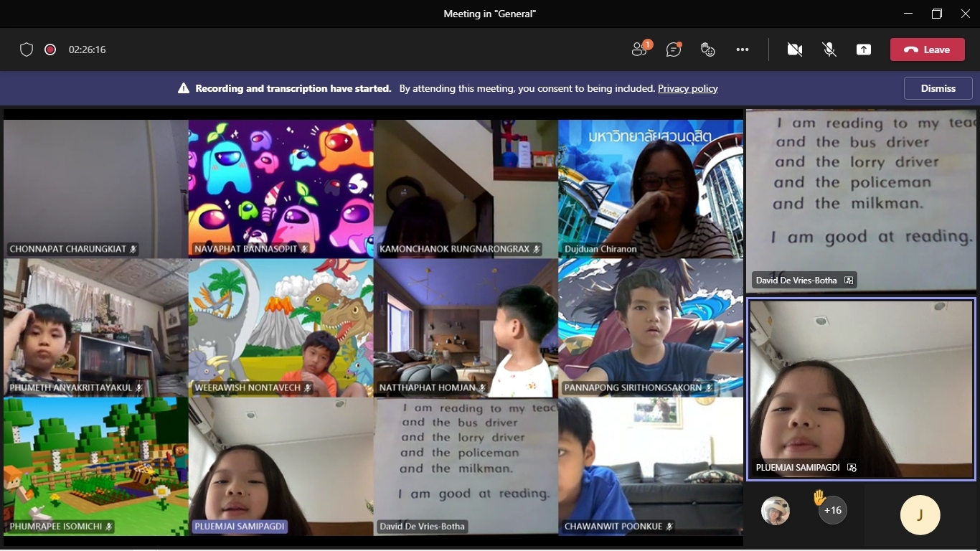Unmute the microphone

point(829,50)
